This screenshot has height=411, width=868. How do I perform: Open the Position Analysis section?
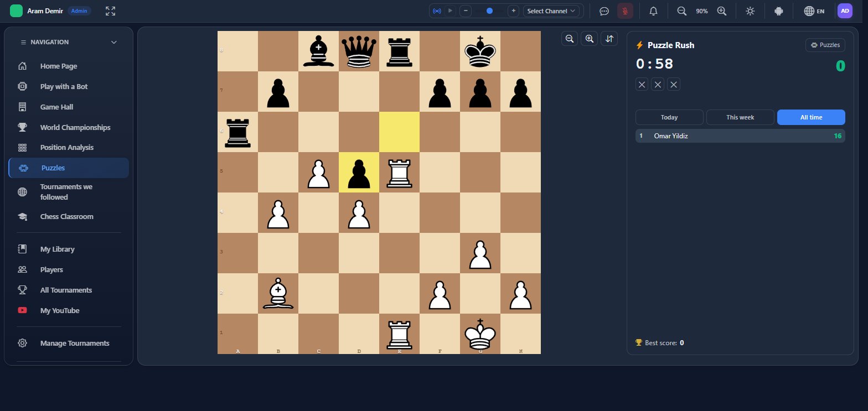69,148
